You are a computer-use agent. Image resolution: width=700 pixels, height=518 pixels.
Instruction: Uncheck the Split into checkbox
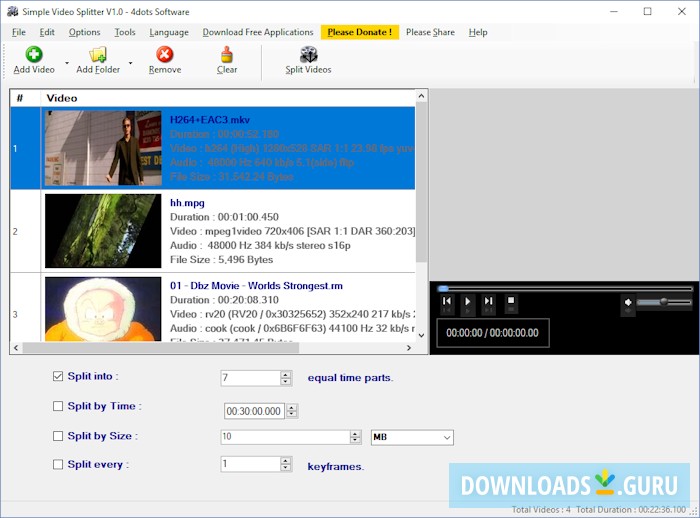click(x=57, y=377)
